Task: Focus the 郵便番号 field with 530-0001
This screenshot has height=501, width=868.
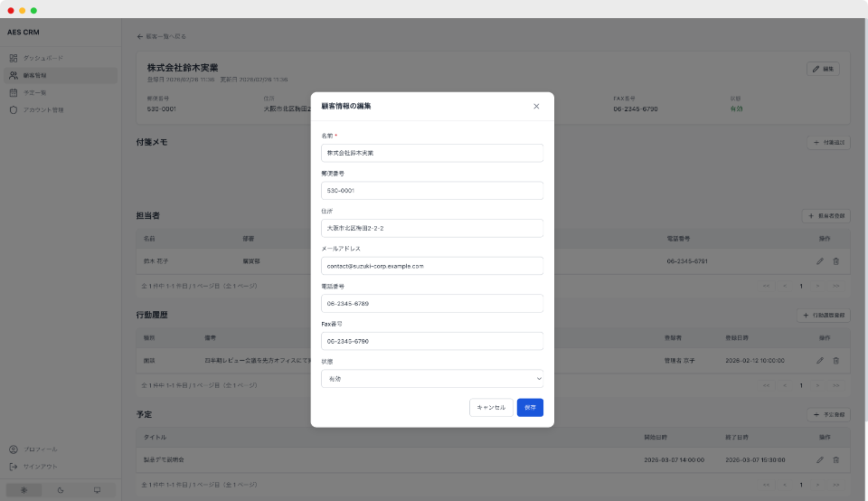Action: coord(432,191)
